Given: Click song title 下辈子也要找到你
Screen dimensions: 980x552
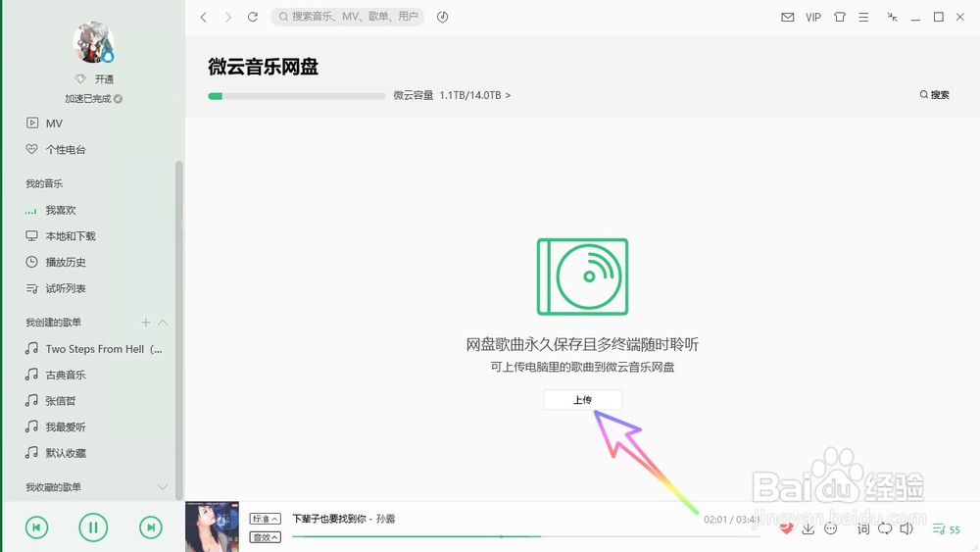Looking at the screenshot, I should point(329,519).
